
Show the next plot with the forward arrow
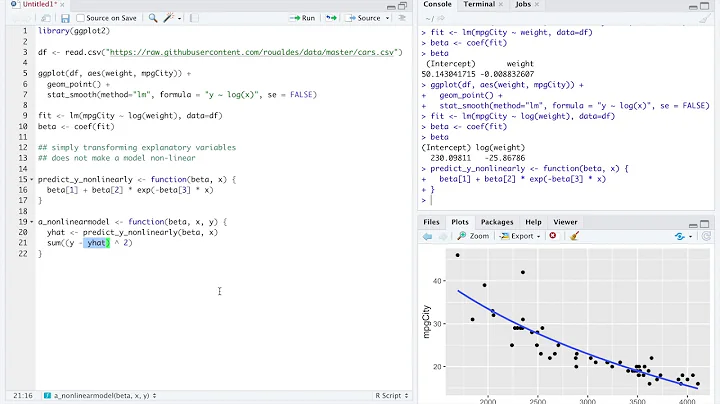click(443, 236)
